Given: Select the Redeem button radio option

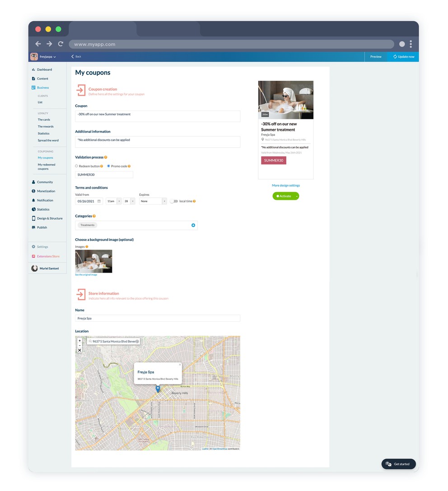Looking at the screenshot, I should coord(77,166).
